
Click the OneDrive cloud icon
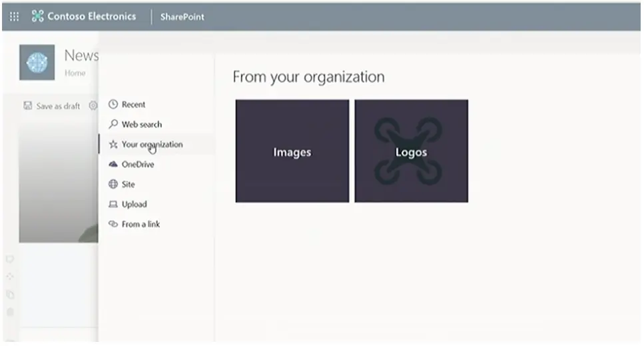tap(113, 164)
